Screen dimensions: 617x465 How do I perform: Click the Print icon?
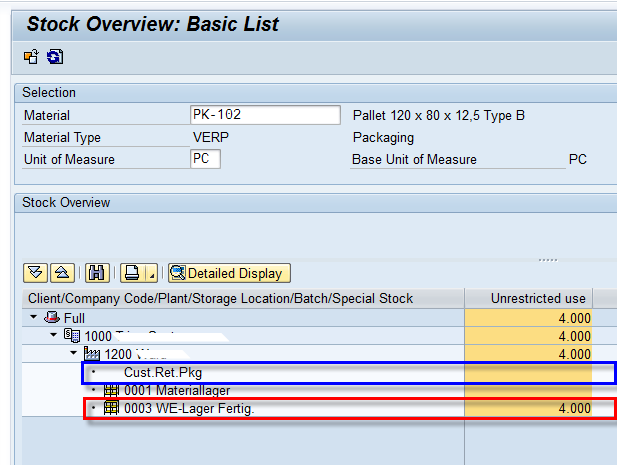[x=131, y=273]
